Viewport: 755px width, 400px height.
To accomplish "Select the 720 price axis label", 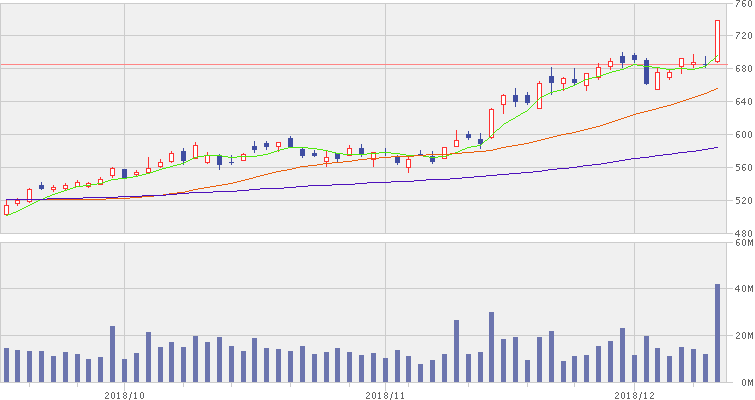I will (x=743, y=36).
